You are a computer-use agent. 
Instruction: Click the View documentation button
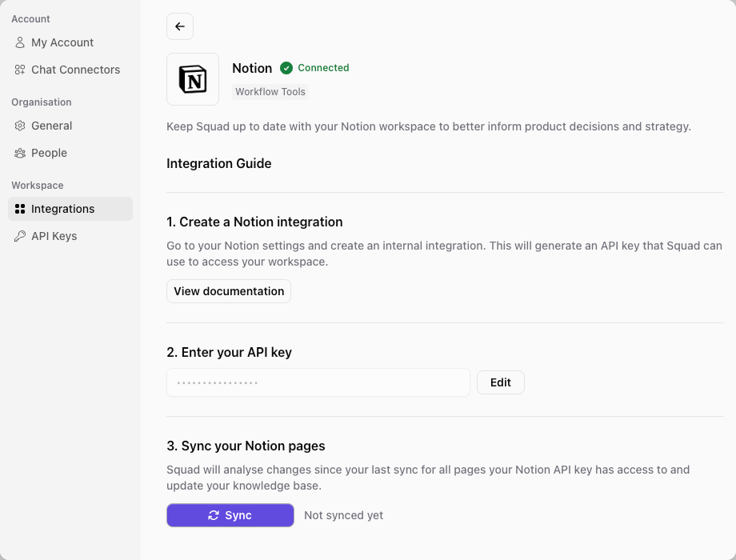(228, 291)
